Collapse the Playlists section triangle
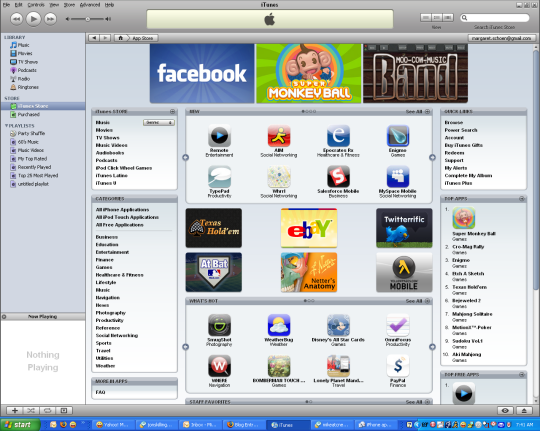 click(6, 126)
